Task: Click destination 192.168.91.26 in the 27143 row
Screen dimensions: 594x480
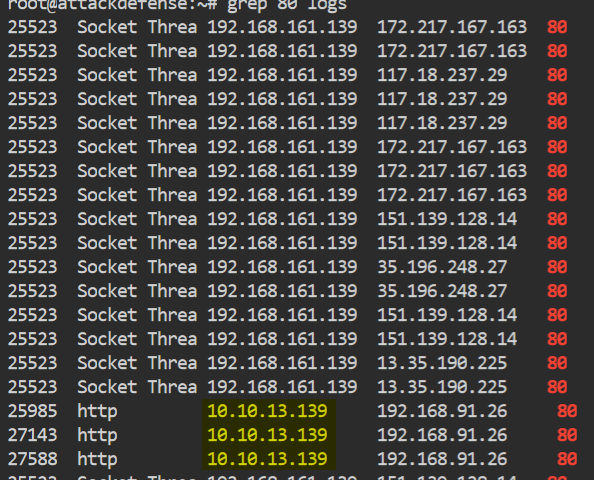Action: click(x=442, y=435)
